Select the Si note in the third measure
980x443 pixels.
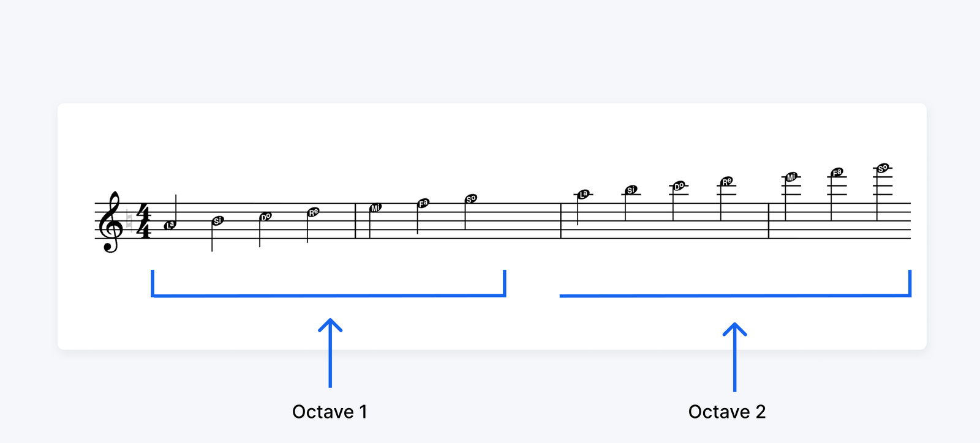(631, 190)
